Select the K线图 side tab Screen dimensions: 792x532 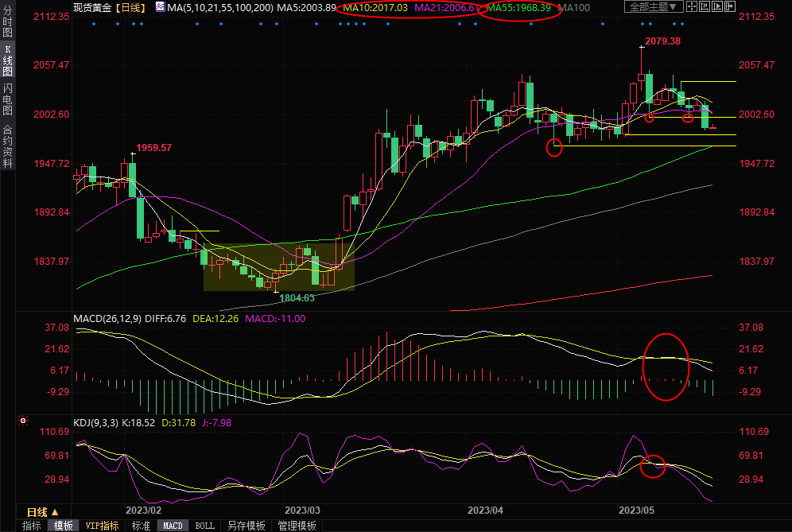click(8, 60)
